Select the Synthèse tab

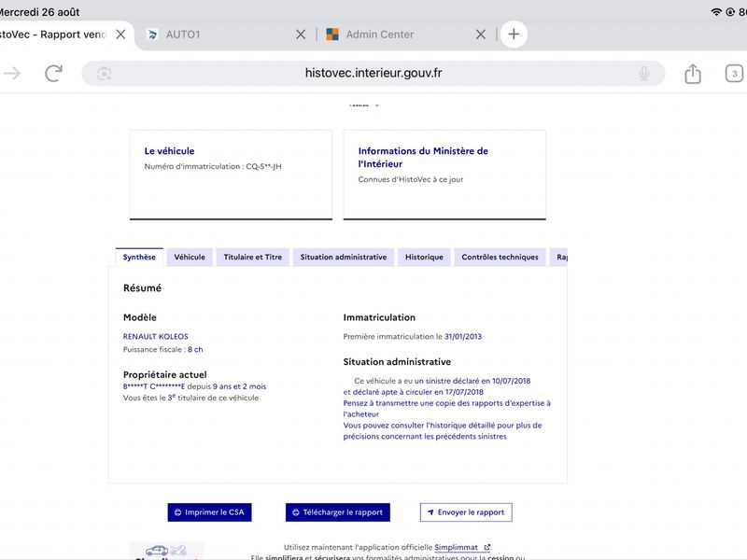(x=139, y=258)
